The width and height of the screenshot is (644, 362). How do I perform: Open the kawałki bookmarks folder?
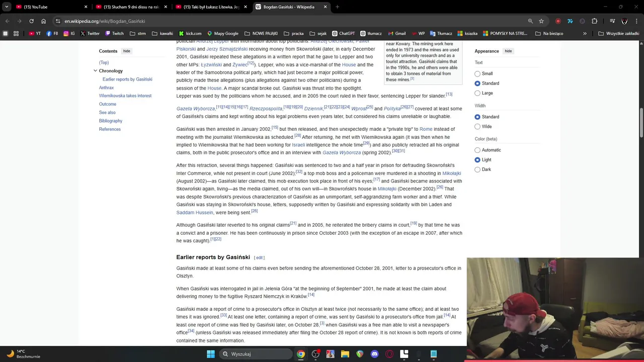click(162, 34)
